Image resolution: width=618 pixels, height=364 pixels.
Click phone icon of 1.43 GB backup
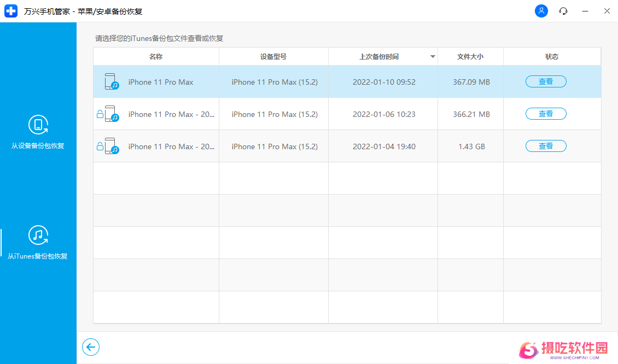[112, 146]
